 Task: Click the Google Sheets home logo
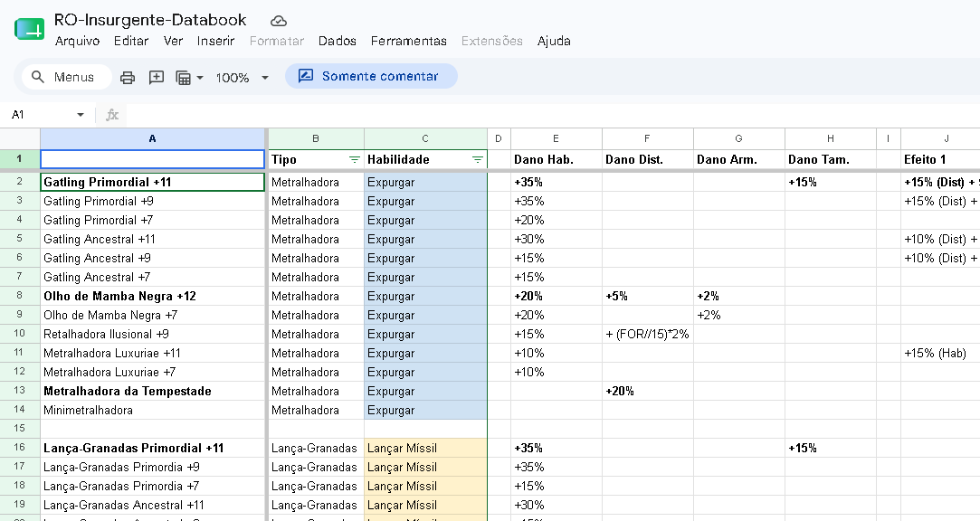[29, 29]
